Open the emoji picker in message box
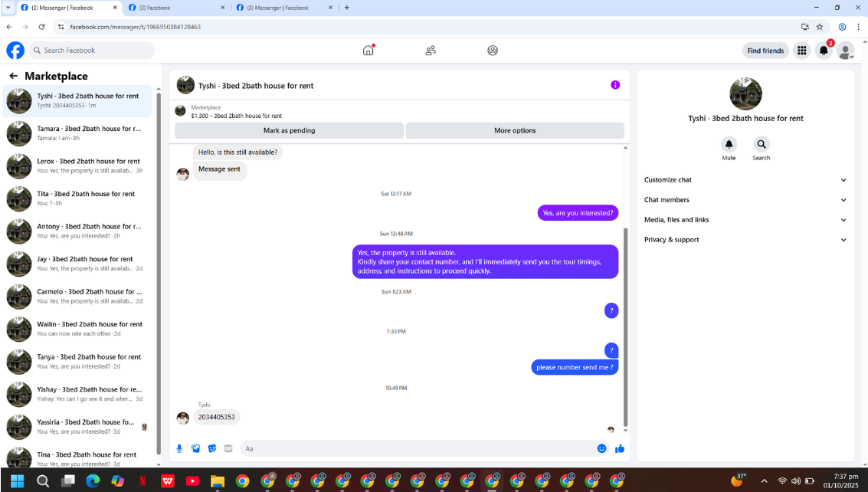The height and width of the screenshot is (492, 868). (601, 449)
